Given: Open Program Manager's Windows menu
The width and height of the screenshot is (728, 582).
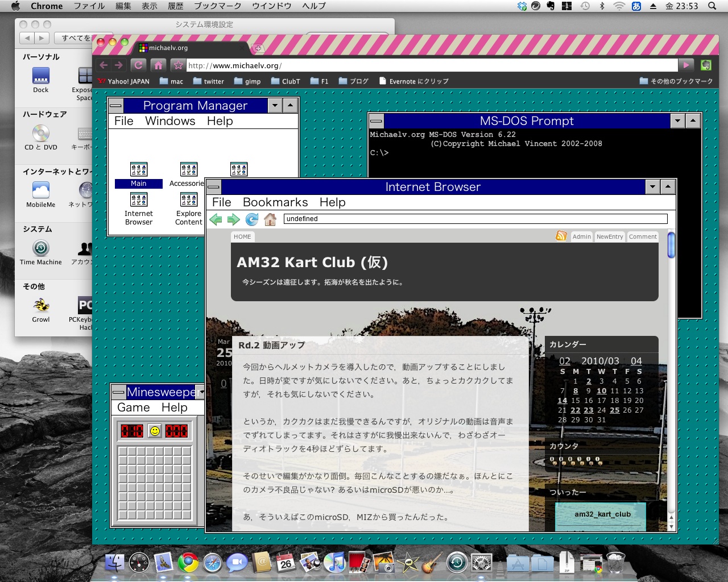Looking at the screenshot, I should (x=170, y=121).
